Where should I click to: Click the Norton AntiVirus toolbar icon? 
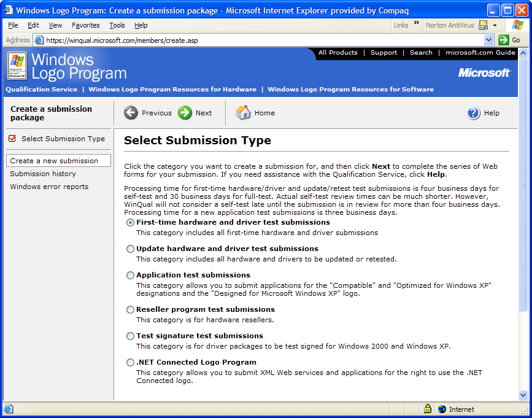tap(483, 25)
